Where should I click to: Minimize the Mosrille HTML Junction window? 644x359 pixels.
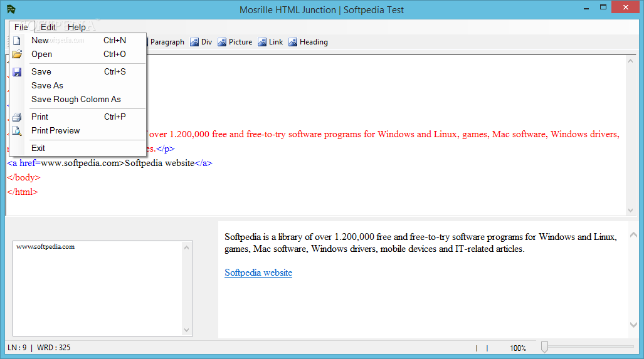coord(586,8)
